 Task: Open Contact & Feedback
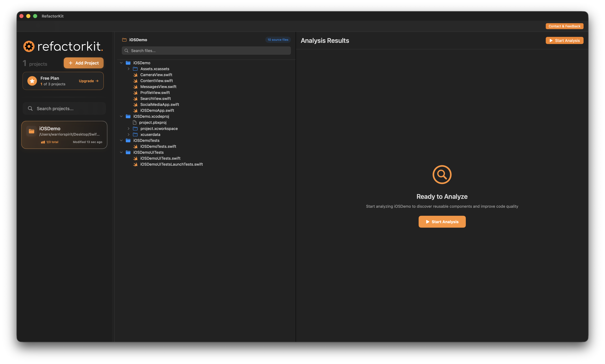pos(564,26)
